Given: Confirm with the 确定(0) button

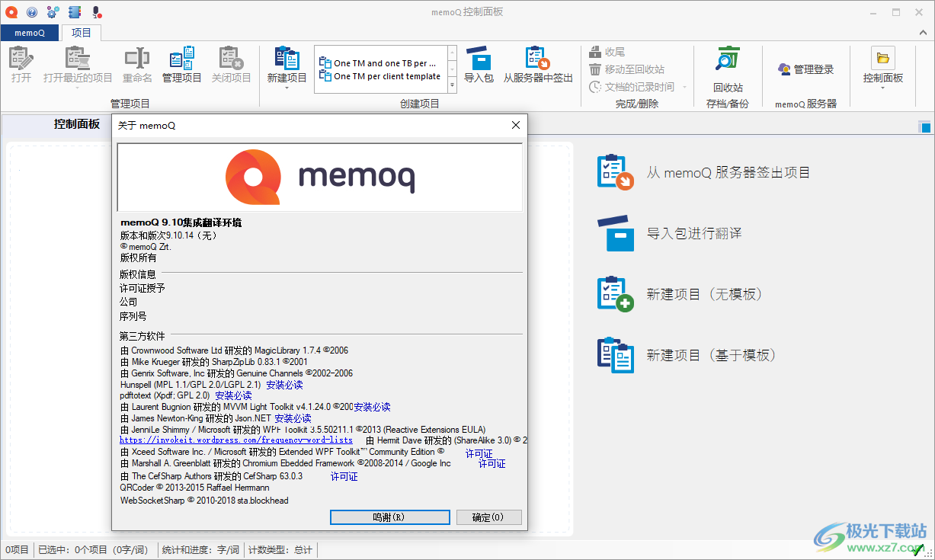Looking at the screenshot, I should click(x=490, y=517).
